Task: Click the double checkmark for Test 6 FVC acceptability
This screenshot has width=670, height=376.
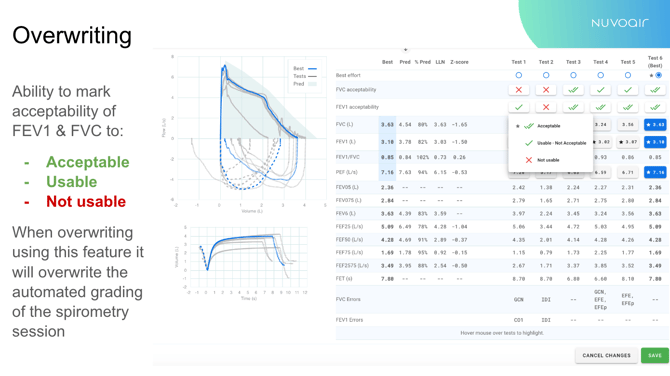Action: pos(655,90)
